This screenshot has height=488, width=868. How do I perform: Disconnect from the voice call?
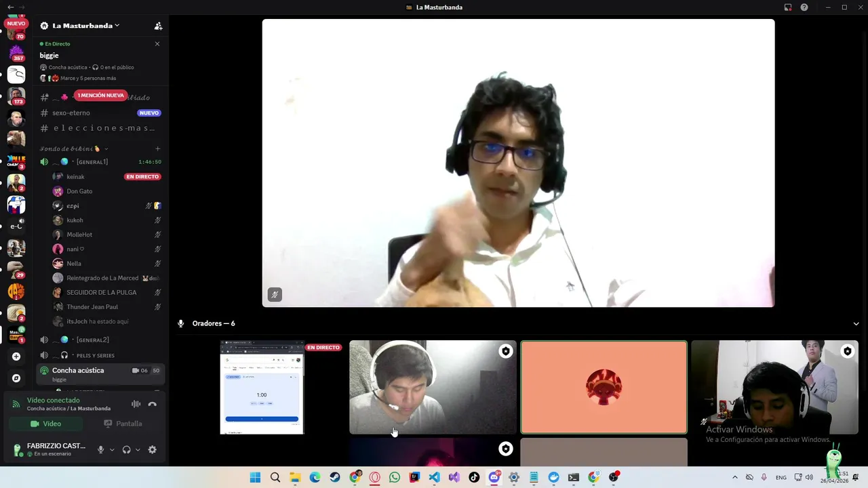coord(153,404)
